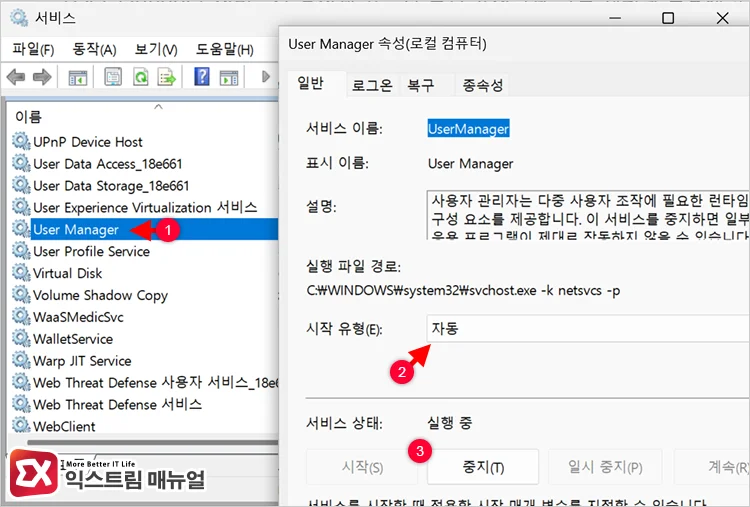Image resolution: width=750 pixels, height=507 pixels.
Task: Toggle the show/hide action pane icon
Action: coord(229,77)
